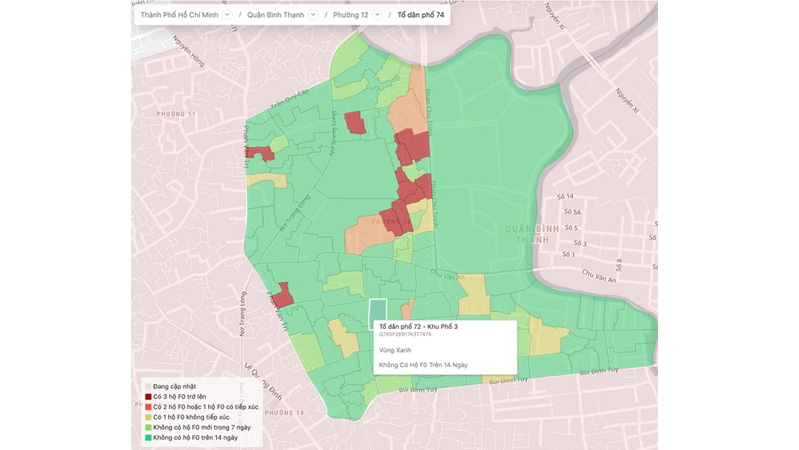
Task: Click the Quận Bình Thạnh breadcrumb
Action: pyautogui.click(x=276, y=15)
